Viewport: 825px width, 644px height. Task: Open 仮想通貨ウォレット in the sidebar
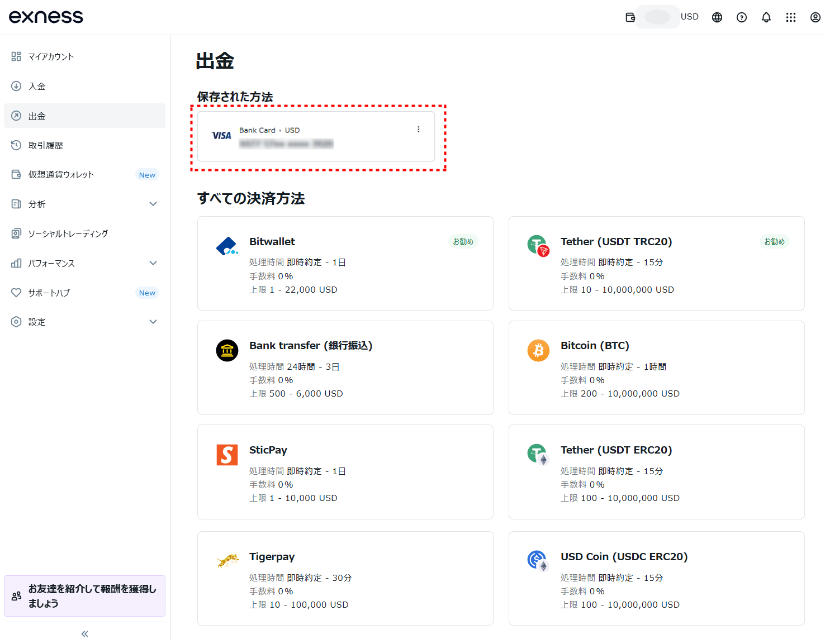(x=84, y=174)
